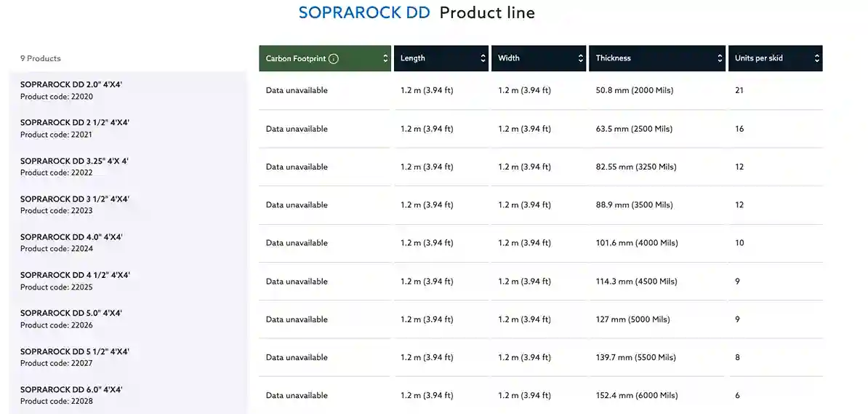Click the Units per skid value for 22025
The width and height of the screenshot is (868, 414).
(737, 281)
